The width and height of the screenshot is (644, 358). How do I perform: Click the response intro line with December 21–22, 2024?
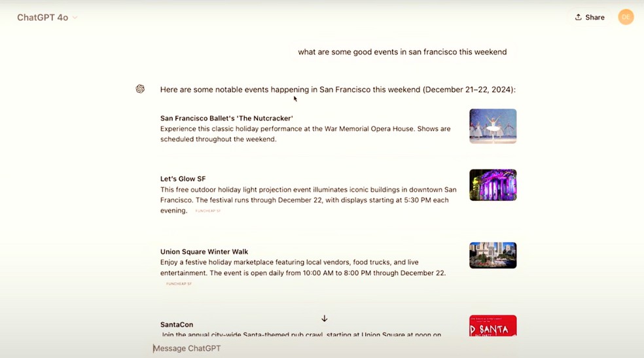(338, 90)
